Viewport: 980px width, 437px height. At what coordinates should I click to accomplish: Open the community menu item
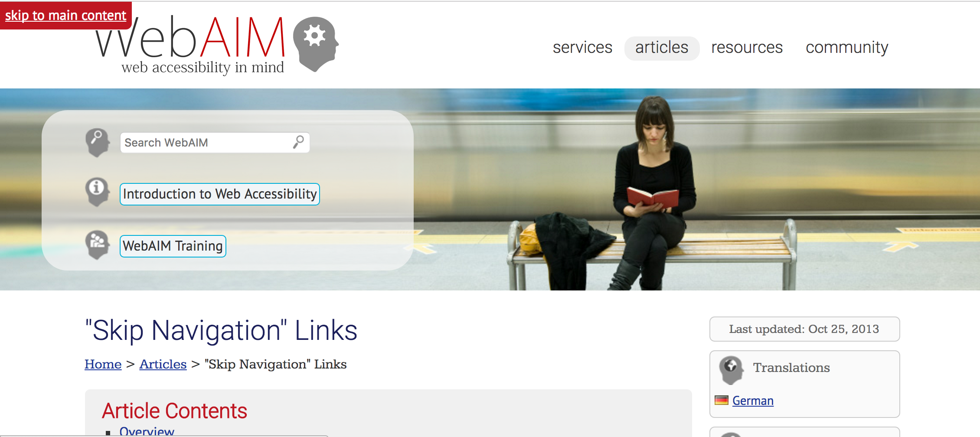(x=847, y=48)
